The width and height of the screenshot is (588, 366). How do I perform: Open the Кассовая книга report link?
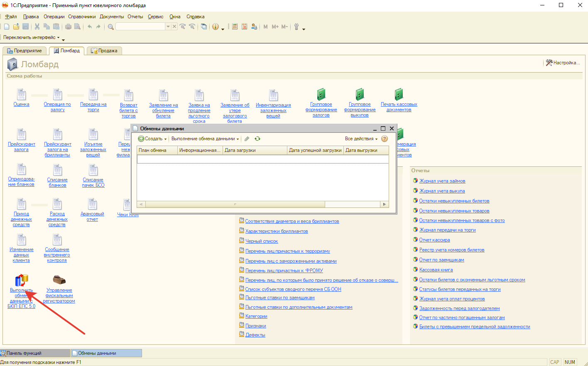436,270
